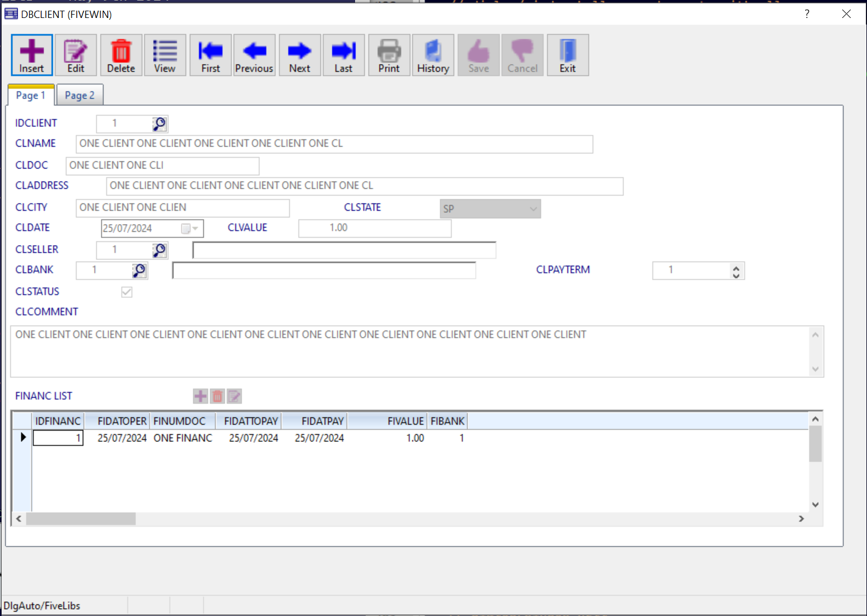Screen dimensions: 867x616
Task: Exit the DBCLIENT dialog
Action: click(x=568, y=55)
